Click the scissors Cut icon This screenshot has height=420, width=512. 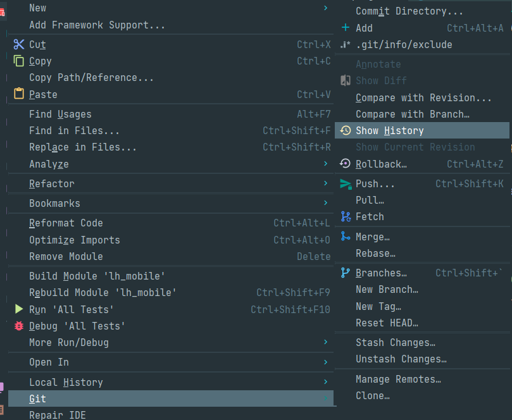tap(18, 44)
